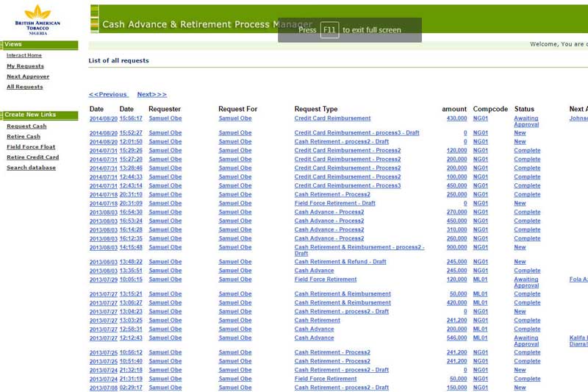
Task: Open Interact Home link in Views
Action: point(24,56)
